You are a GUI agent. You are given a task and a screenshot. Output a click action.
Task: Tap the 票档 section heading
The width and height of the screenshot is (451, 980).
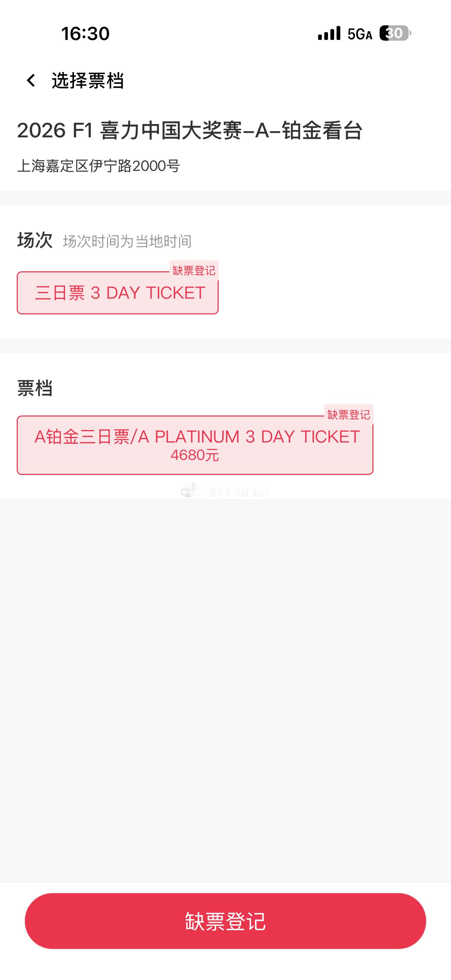tap(35, 389)
